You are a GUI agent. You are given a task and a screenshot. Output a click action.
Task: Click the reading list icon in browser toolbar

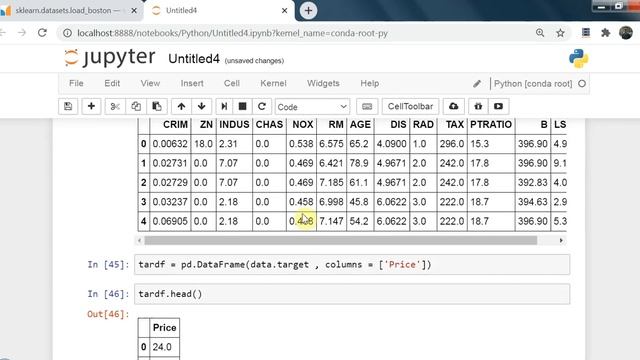click(x=586, y=33)
